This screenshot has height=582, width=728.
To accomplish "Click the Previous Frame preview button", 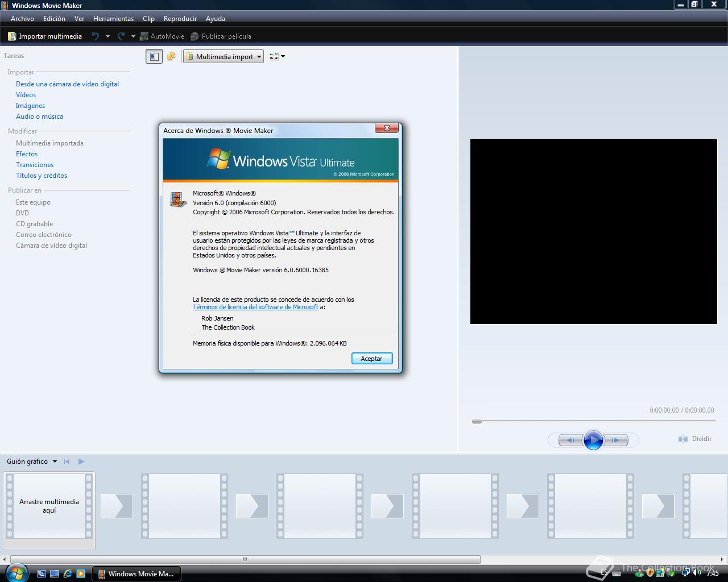I will tap(570, 440).
